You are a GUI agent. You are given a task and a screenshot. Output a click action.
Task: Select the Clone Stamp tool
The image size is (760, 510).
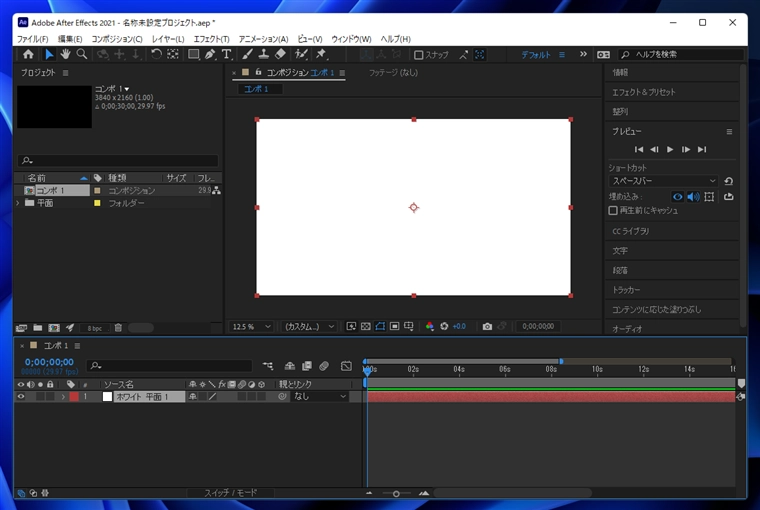coord(264,54)
